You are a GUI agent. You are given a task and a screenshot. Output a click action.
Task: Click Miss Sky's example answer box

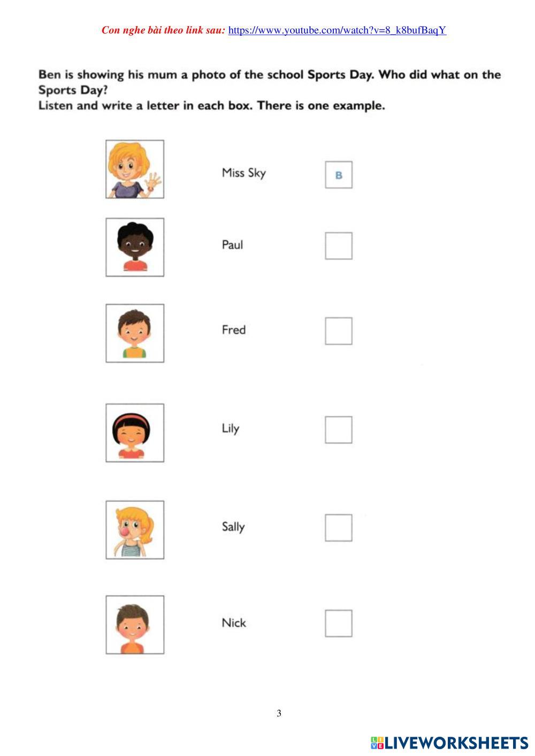click(x=339, y=175)
